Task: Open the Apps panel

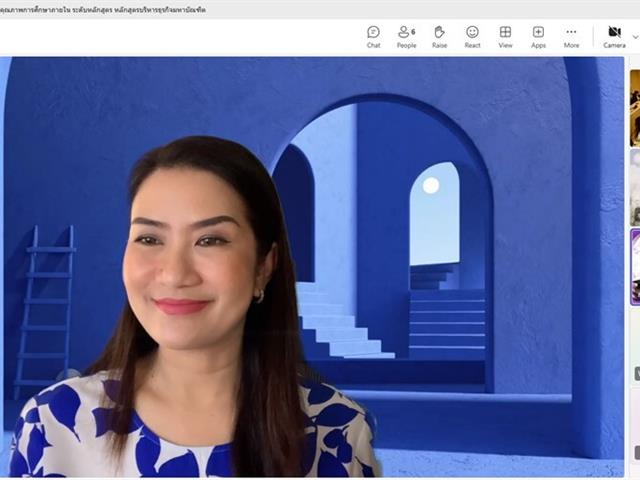Action: point(538,37)
